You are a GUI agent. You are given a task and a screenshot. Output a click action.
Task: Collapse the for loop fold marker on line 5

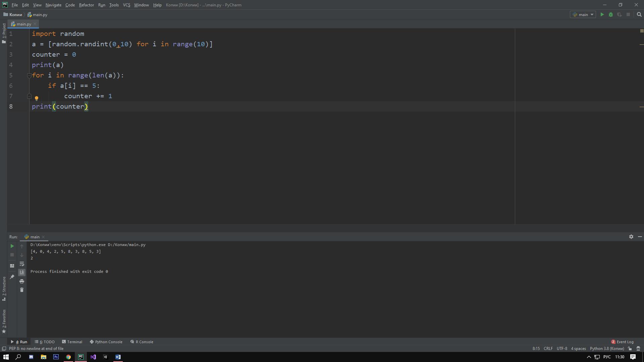[29, 76]
